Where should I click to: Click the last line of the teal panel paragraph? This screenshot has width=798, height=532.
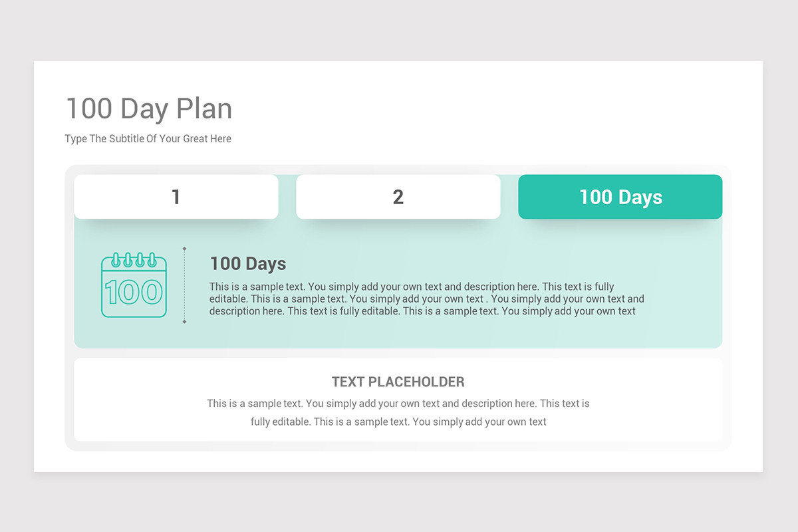422,311
